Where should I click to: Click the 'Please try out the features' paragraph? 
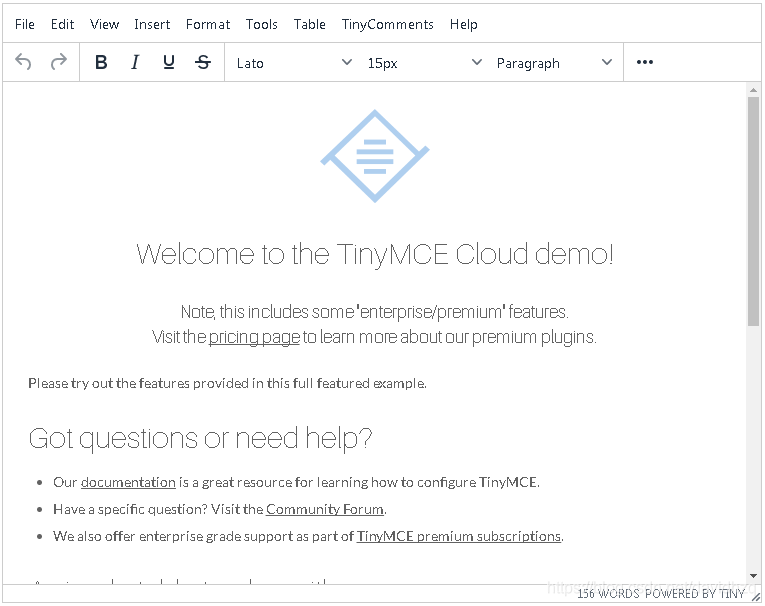227,384
